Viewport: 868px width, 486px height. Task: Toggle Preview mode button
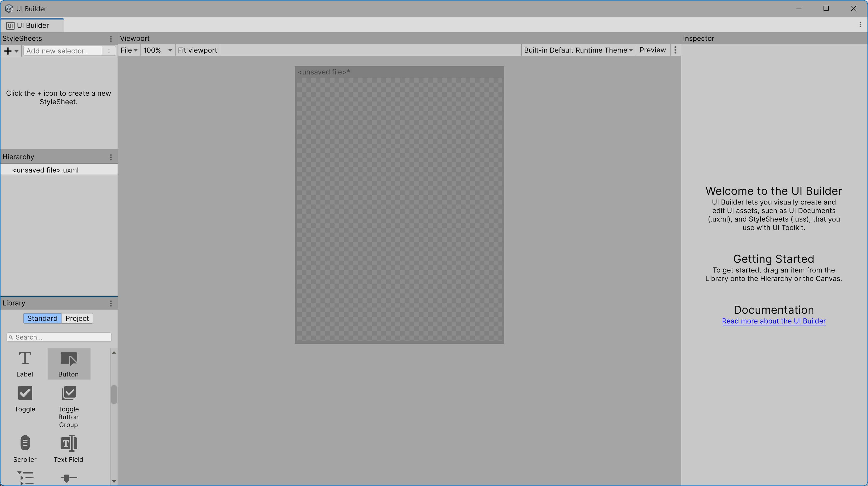(x=653, y=50)
